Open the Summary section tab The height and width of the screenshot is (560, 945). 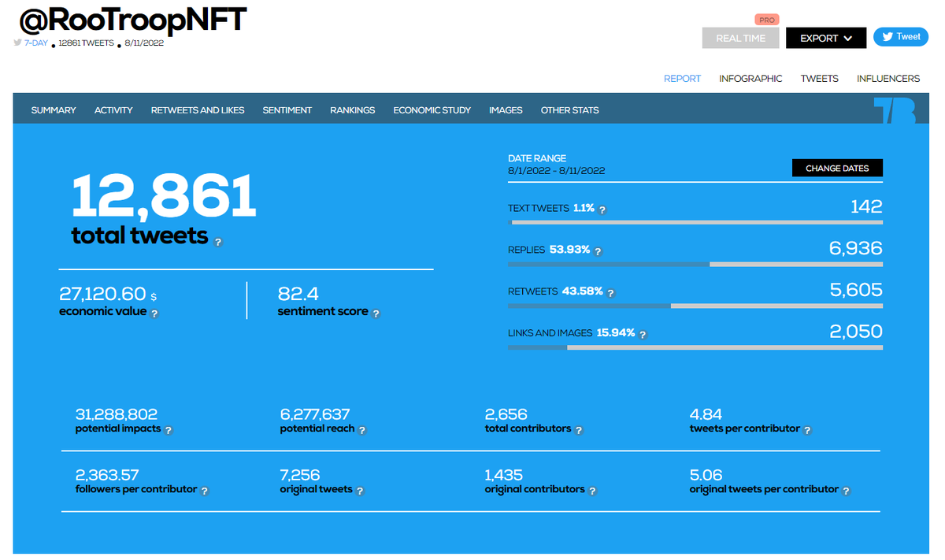click(54, 110)
